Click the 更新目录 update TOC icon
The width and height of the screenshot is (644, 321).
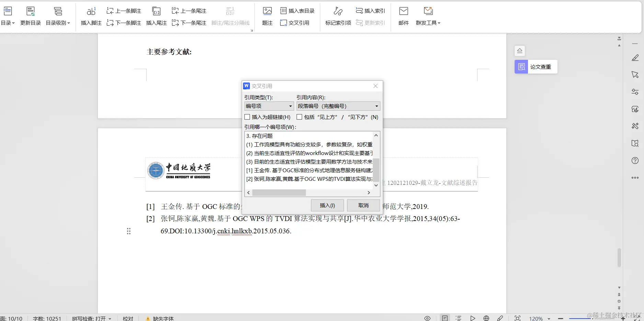click(x=30, y=14)
